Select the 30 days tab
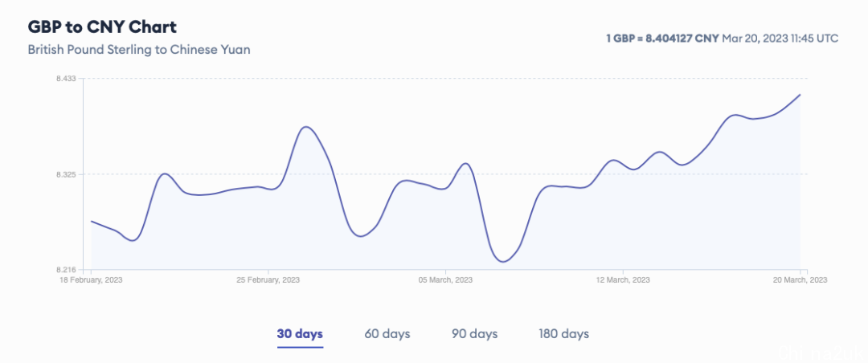Image resolution: width=868 pixels, height=363 pixels. click(300, 334)
